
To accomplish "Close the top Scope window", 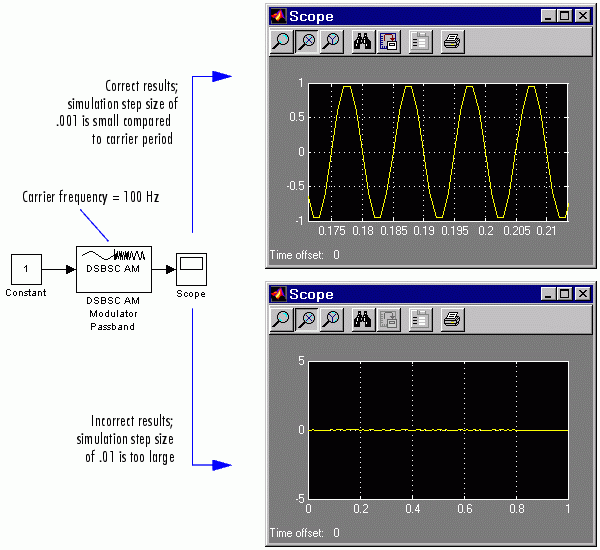I will click(583, 16).
